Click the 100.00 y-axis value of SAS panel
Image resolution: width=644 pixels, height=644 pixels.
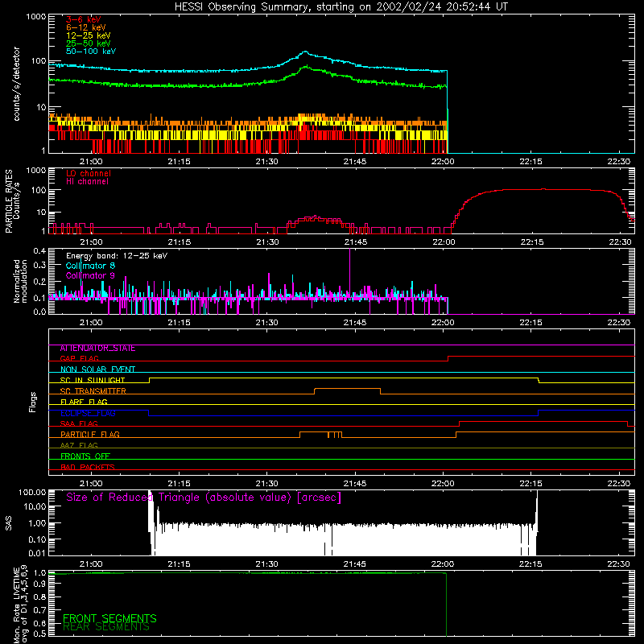32,493
